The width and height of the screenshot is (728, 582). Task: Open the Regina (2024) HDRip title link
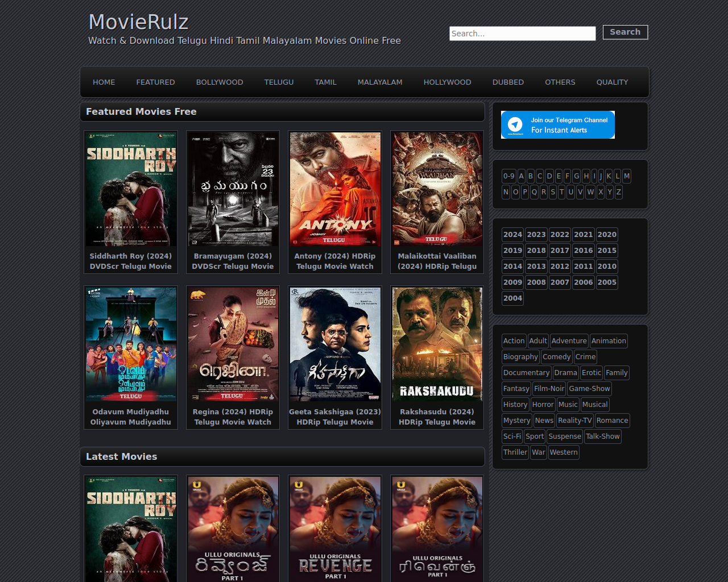tap(233, 417)
